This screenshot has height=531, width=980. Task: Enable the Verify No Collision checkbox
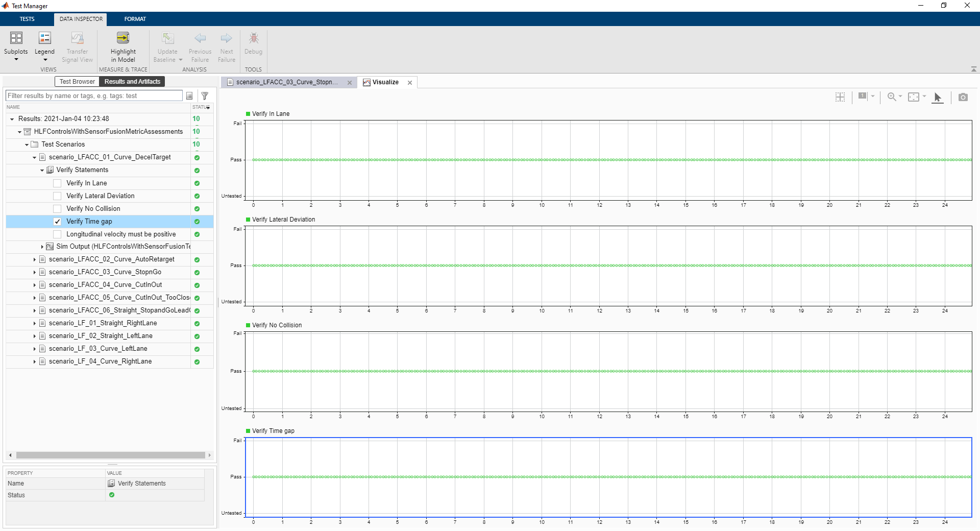[57, 209]
